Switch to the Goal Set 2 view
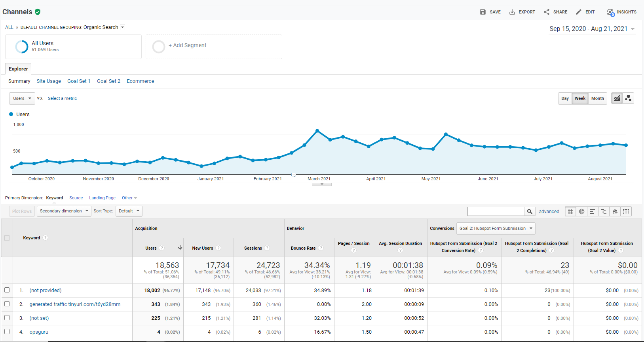The width and height of the screenshot is (644, 342). [108, 81]
